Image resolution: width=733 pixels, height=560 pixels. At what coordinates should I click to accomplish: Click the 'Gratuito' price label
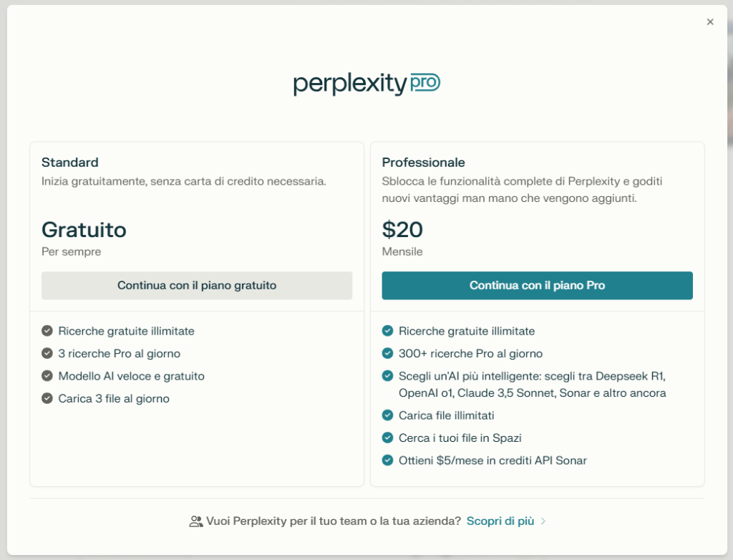84,230
